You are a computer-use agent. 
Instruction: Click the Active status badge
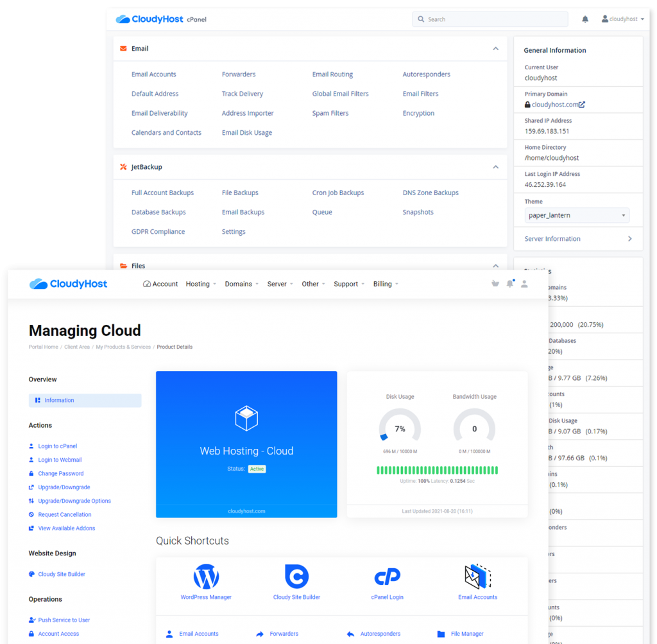(257, 469)
